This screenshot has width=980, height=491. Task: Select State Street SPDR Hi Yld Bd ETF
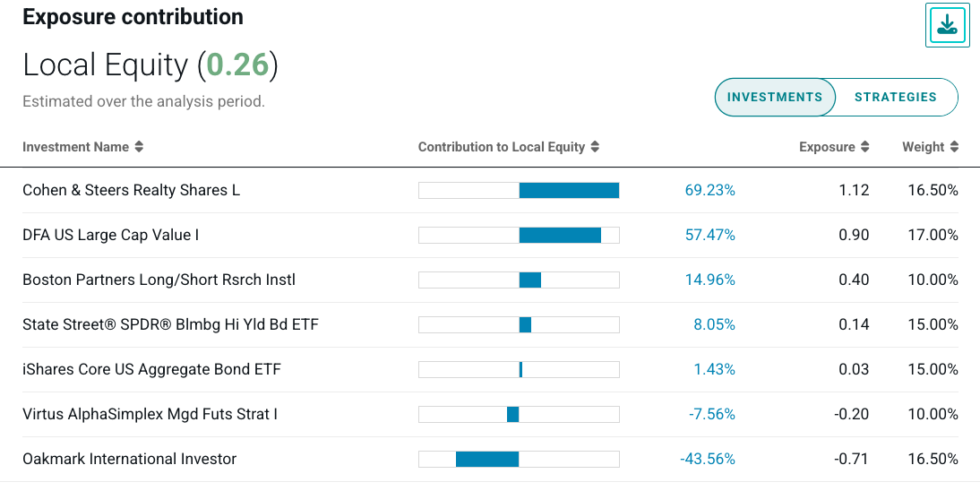[x=170, y=324]
